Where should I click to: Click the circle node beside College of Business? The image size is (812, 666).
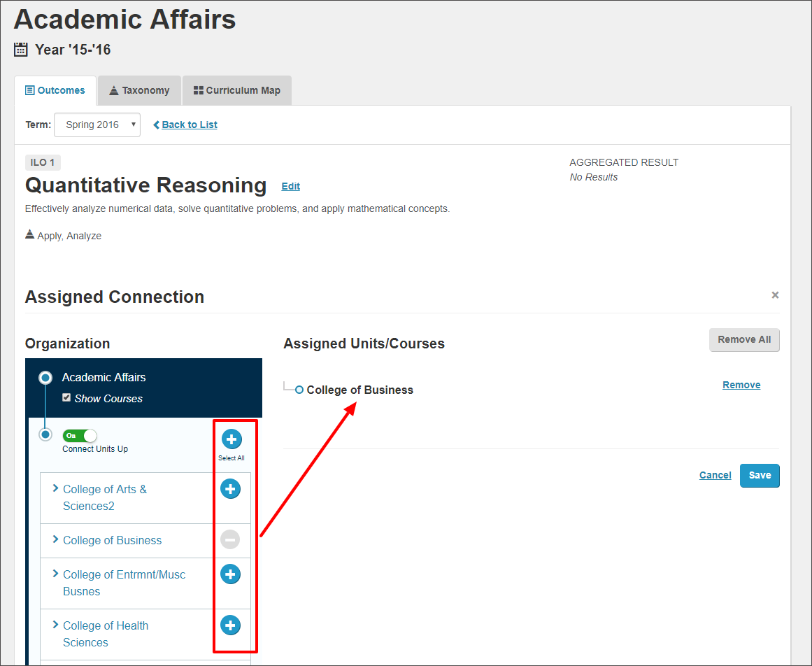click(x=299, y=390)
